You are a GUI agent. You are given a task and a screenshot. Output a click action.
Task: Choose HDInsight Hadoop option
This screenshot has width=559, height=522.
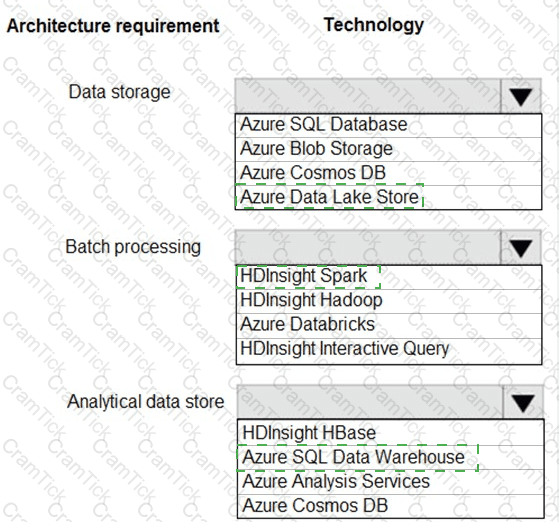click(x=389, y=301)
